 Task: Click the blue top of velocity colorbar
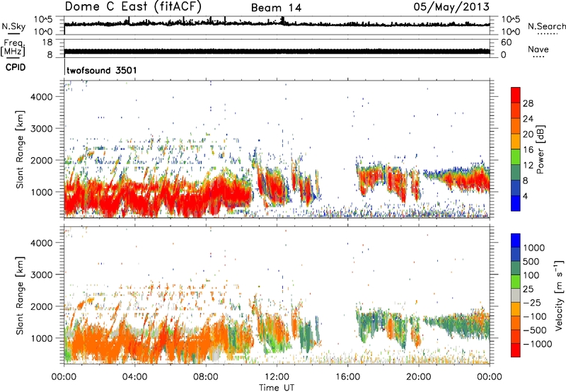516,241
